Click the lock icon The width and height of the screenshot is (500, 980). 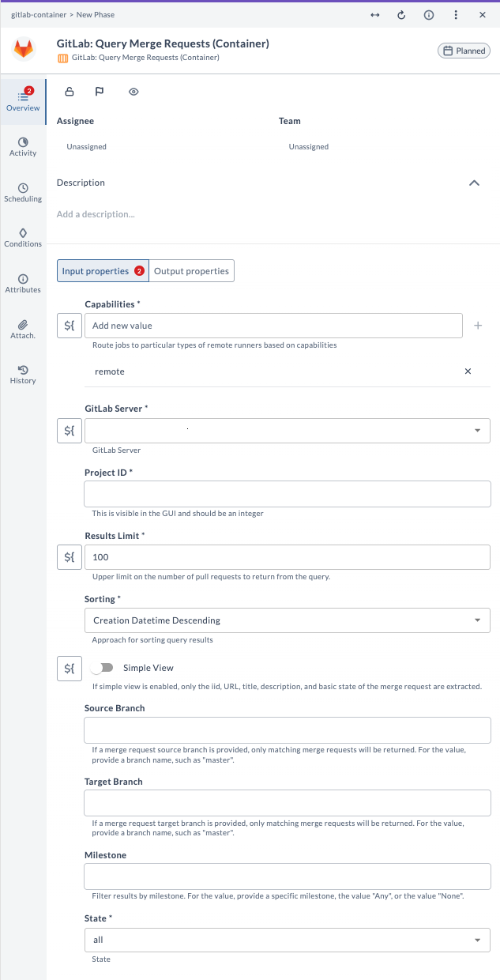[70, 92]
